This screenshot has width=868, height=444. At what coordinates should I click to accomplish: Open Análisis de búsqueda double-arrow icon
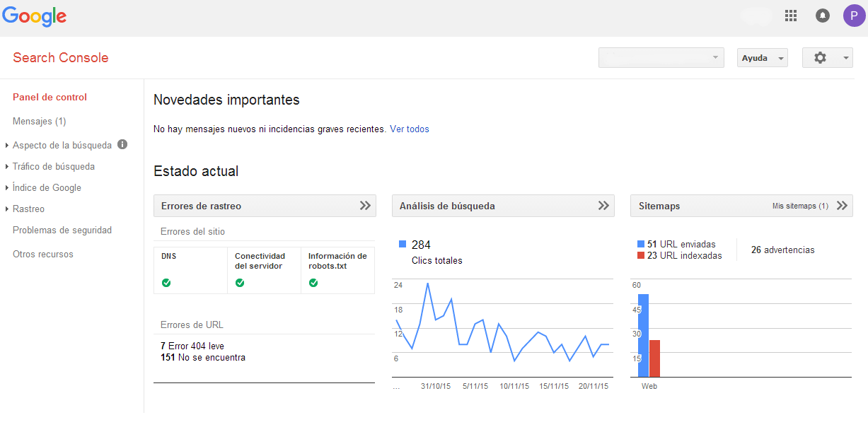click(603, 206)
